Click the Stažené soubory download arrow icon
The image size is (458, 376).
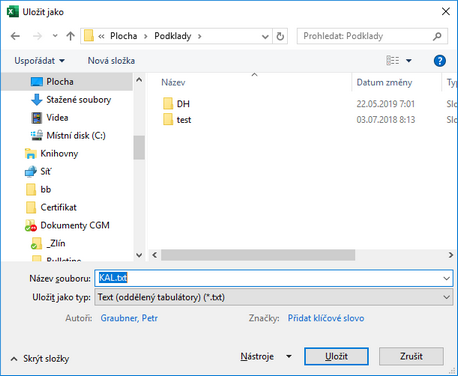point(36,100)
